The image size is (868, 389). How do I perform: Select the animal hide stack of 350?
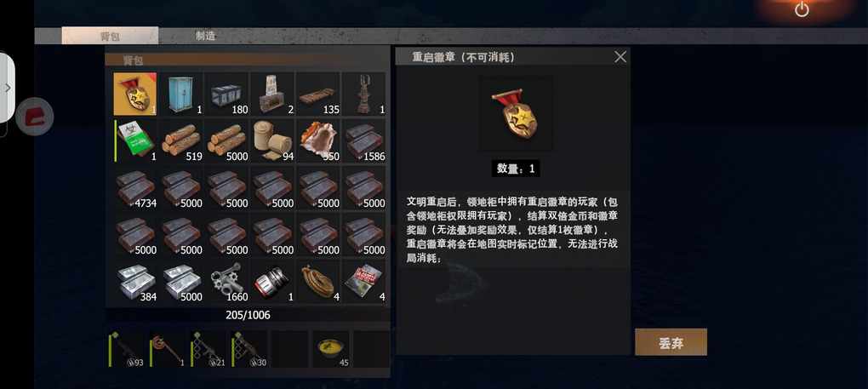coord(317,140)
